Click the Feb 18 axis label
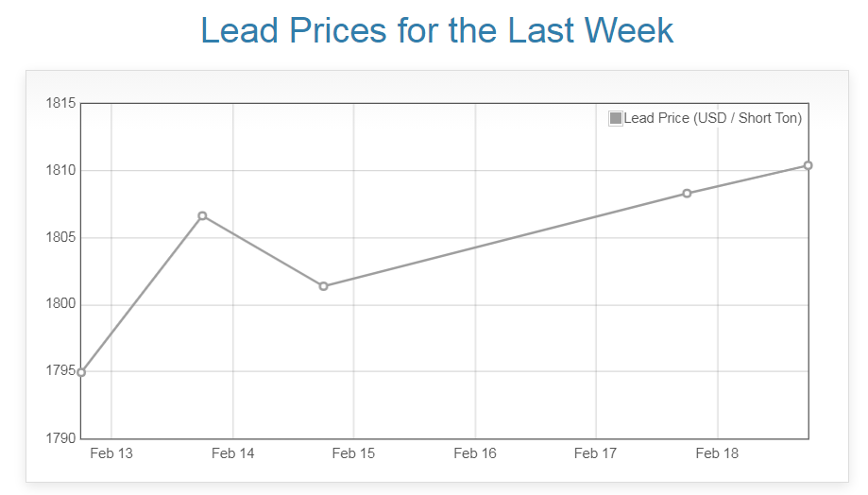 716,453
